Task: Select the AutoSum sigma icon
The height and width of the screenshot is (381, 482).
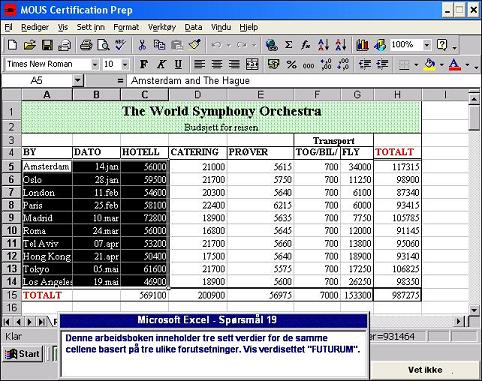Action: pos(289,45)
